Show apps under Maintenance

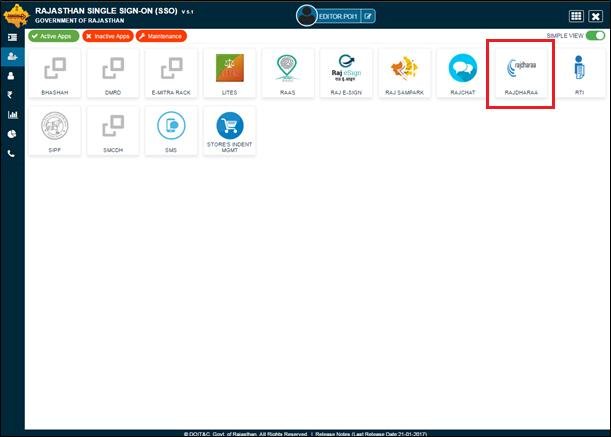pyautogui.click(x=161, y=36)
